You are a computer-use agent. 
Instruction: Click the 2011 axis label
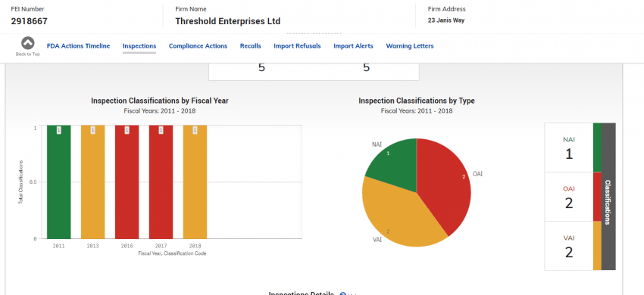(x=59, y=246)
